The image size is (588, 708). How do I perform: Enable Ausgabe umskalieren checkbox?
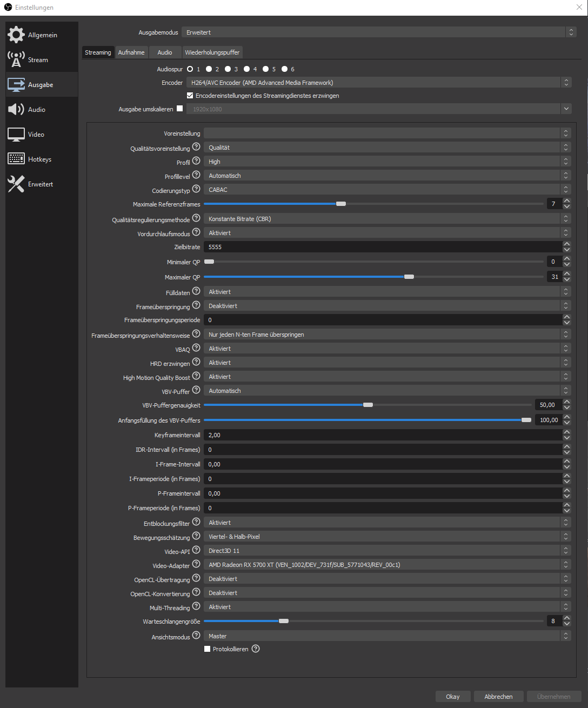pyautogui.click(x=180, y=109)
